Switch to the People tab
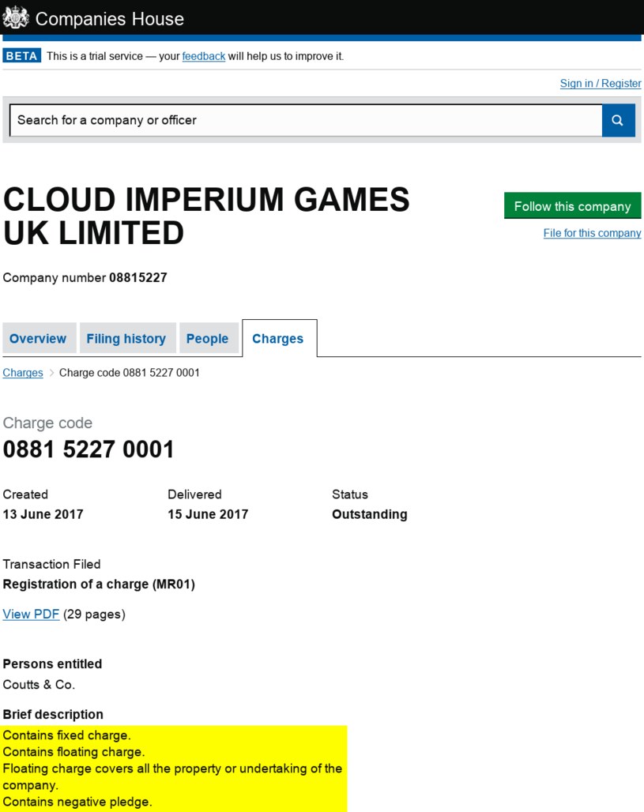This screenshot has height=812, width=644. click(x=209, y=338)
